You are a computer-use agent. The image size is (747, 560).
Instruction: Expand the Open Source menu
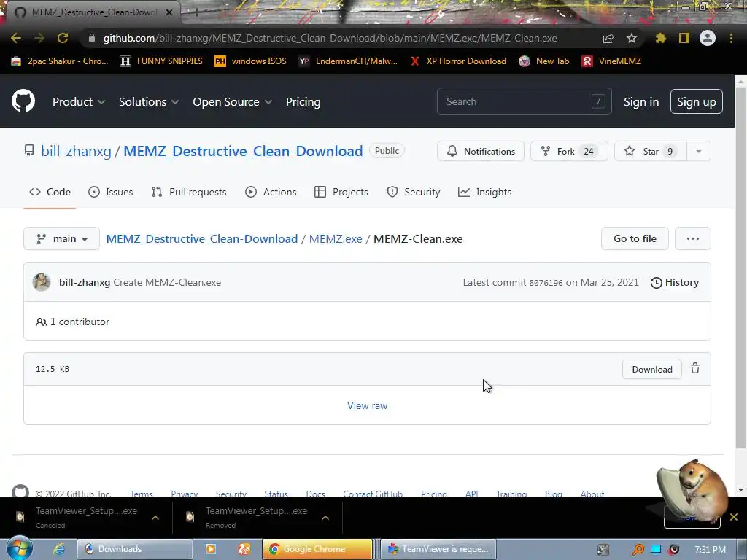click(233, 101)
